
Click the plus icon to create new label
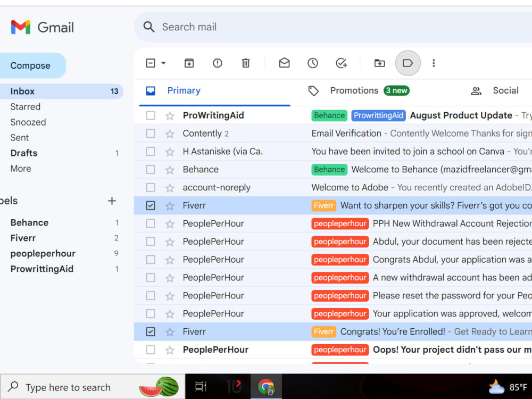[x=112, y=201]
